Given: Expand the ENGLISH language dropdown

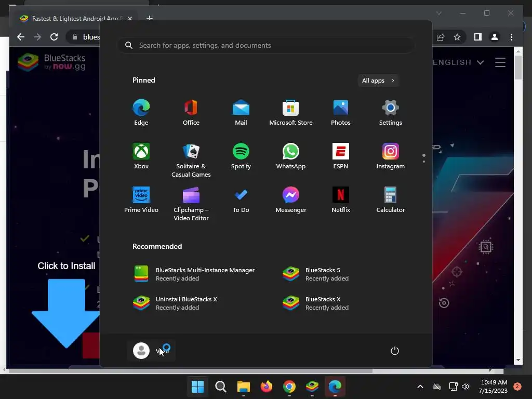Looking at the screenshot, I should 458,62.
